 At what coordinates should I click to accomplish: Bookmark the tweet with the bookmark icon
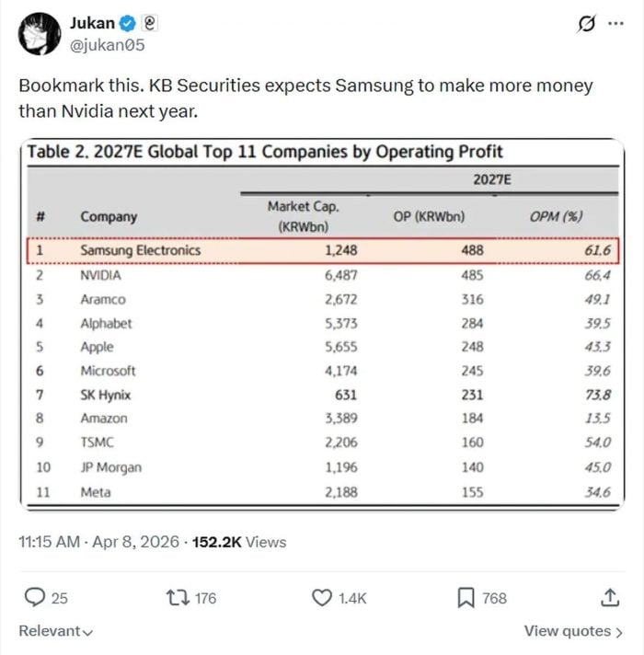466,598
